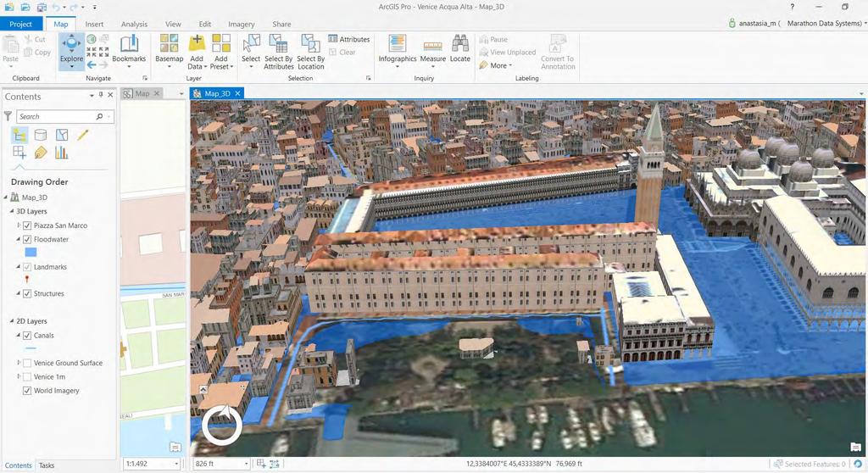Image resolution: width=868 pixels, height=473 pixels.
Task: Click the Pause labeling button
Action: click(x=493, y=39)
